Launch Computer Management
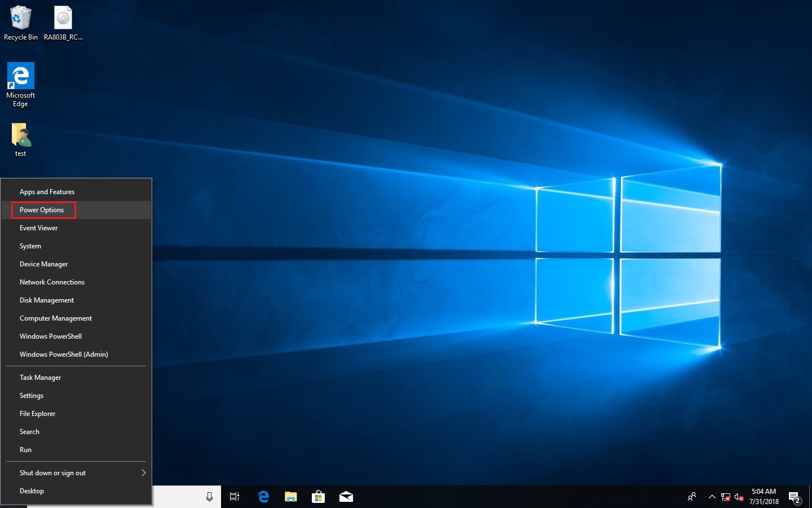 [x=76, y=318]
